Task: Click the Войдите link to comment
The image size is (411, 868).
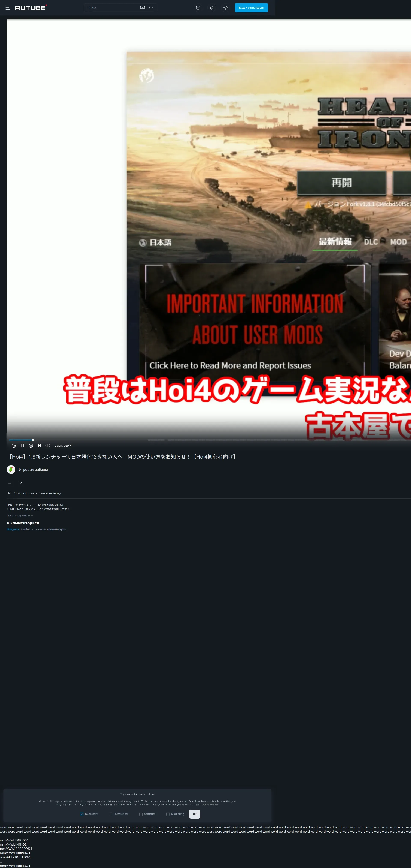Action: click(x=13, y=529)
